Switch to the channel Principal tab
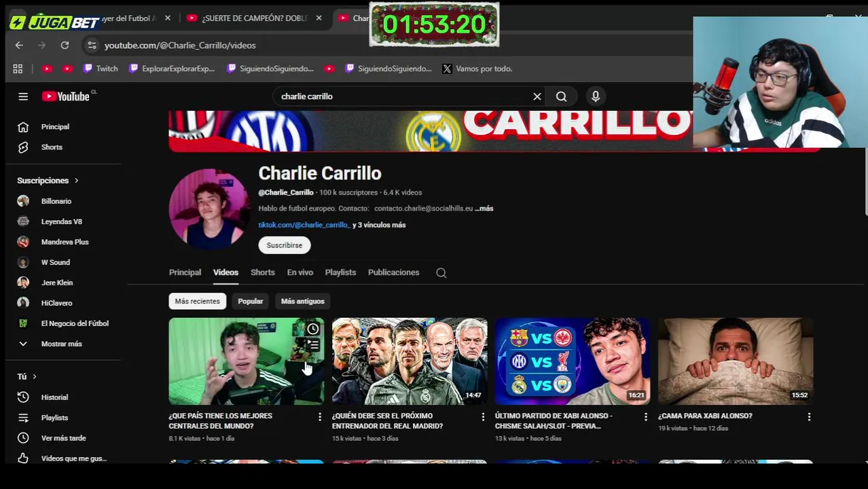 point(185,272)
